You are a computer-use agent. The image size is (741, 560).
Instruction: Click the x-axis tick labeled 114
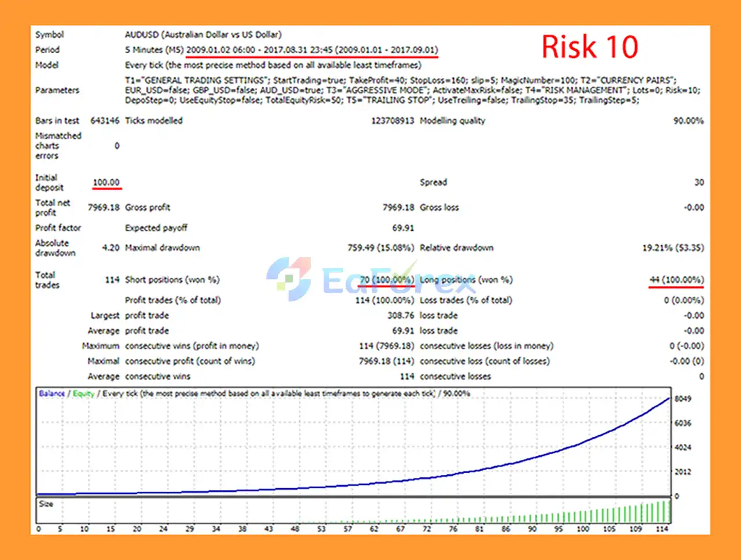point(662,529)
